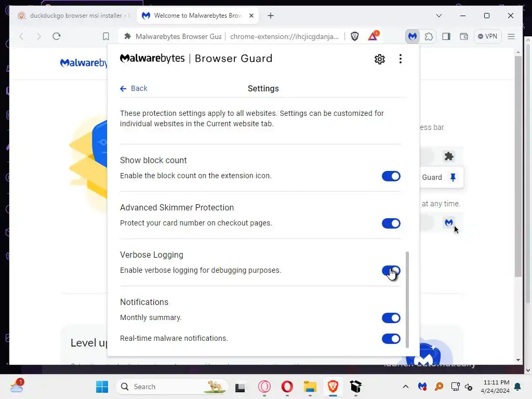Toggle Advanced Skimmer Protection switch

(391, 223)
